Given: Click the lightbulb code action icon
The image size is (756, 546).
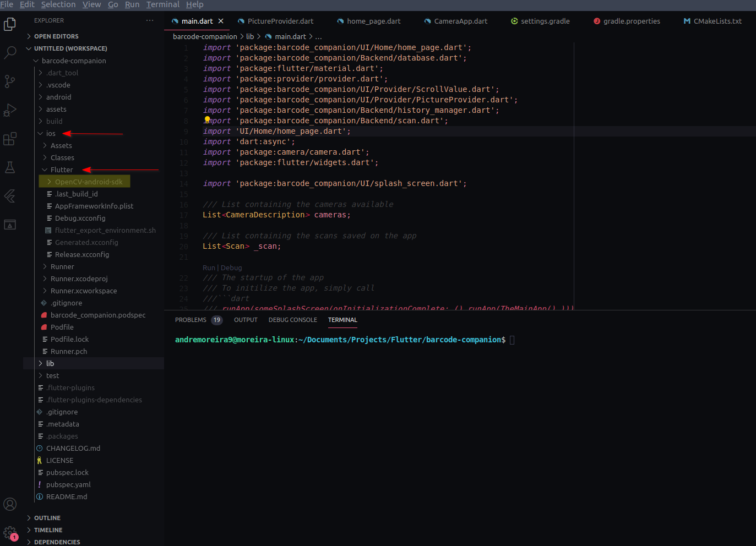Looking at the screenshot, I should coord(207,119).
